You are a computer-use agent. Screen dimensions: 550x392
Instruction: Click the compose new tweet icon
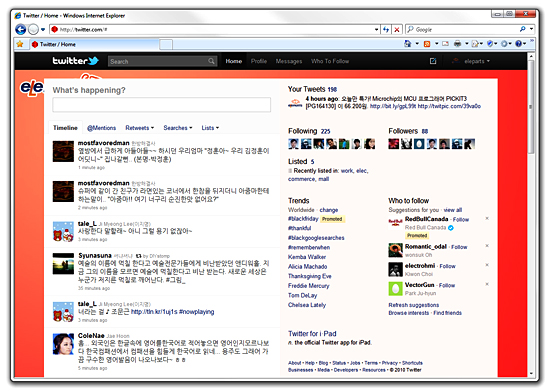[433, 61]
